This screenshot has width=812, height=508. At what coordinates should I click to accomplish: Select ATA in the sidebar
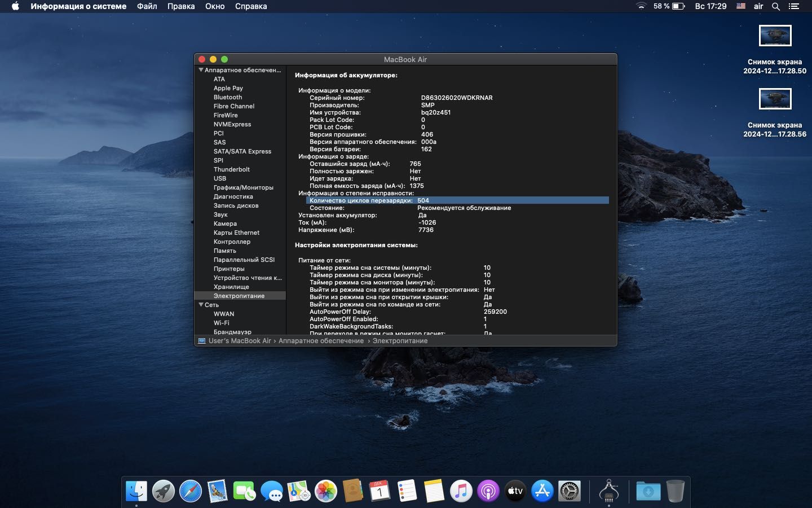219,79
